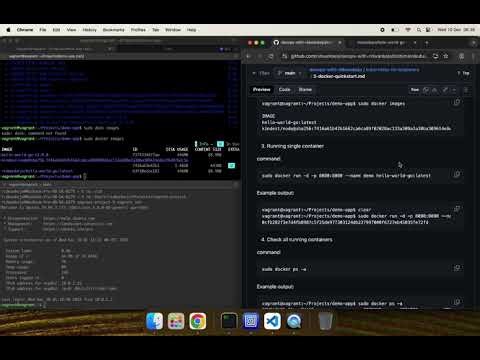Open Visual Studio Code from Dock
This screenshot has width=480, height=360.
pos(272,321)
